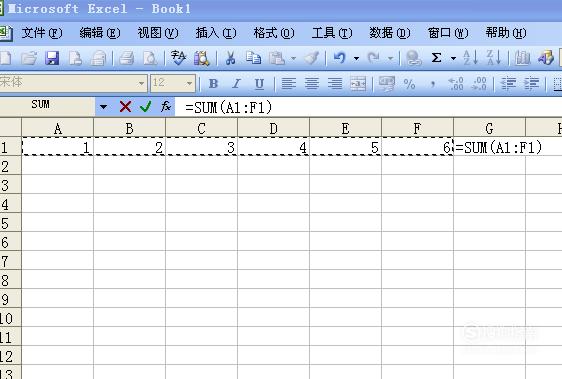This screenshot has height=379, width=562.
Task: Open the Undo history dropdown arrow
Action: [356, 58]
